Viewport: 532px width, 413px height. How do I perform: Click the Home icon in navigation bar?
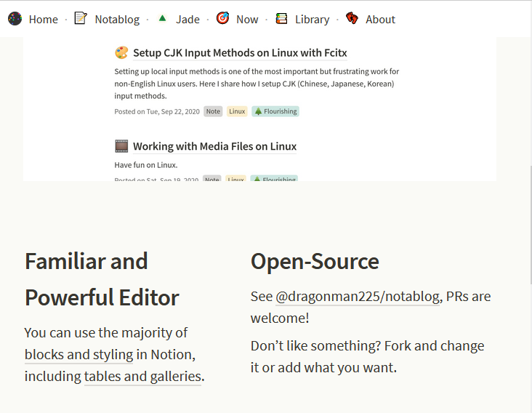pyautogui.click(x=15, y=19)
